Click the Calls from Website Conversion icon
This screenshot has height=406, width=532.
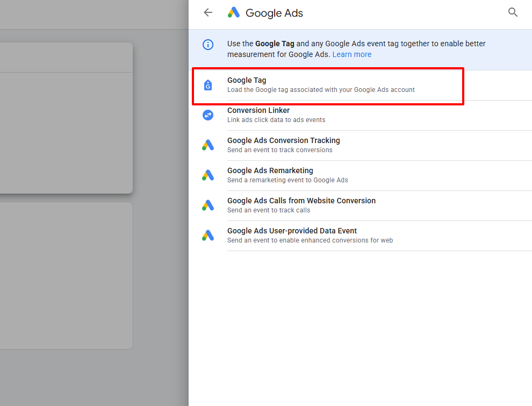pos(208,205)
